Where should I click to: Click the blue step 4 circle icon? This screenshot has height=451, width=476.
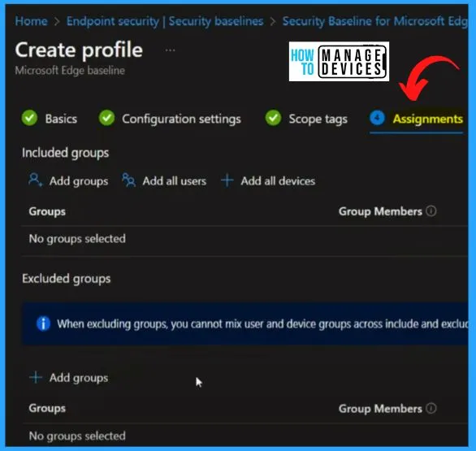378,118
